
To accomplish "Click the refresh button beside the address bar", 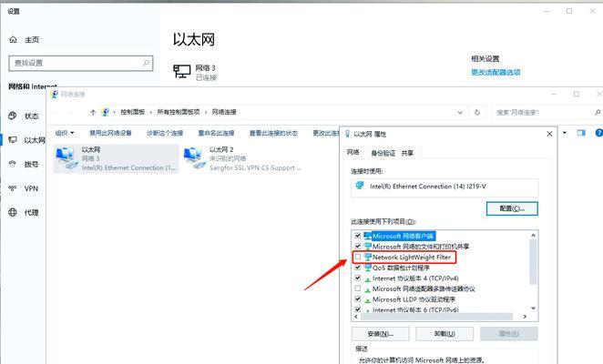I will [x=477, y=113].
